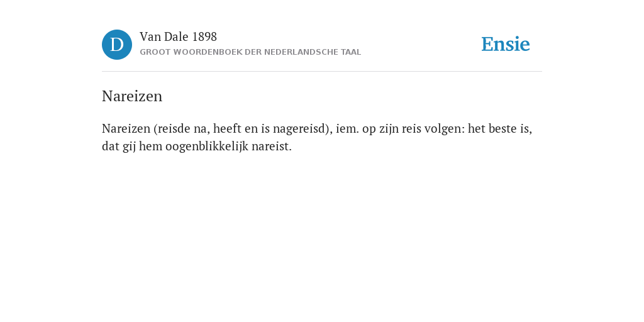Click the Nareizen heading
This screenshot has height=322, width=644.
point(132,96)
